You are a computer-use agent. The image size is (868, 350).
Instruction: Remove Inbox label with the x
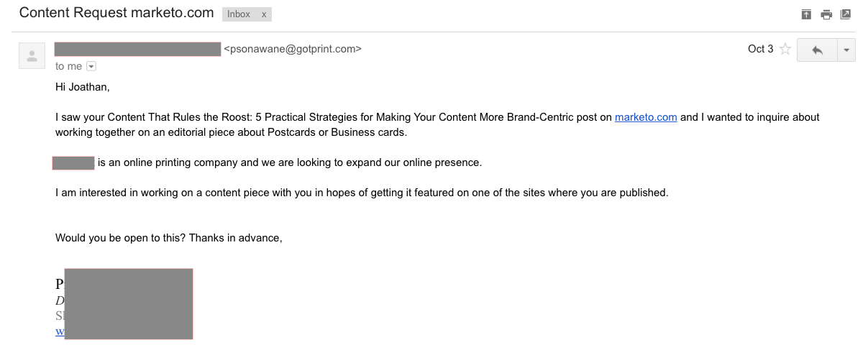click(x=264, y=14)
